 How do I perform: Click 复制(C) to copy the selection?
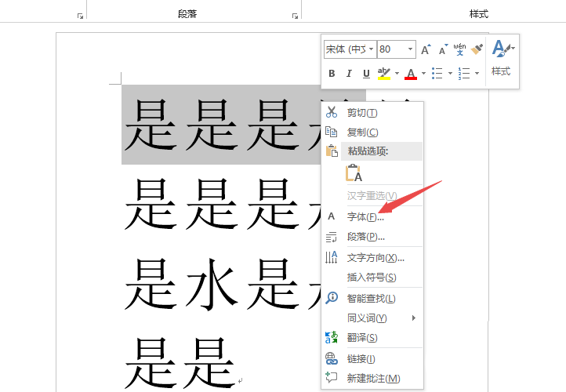[362, 132]
